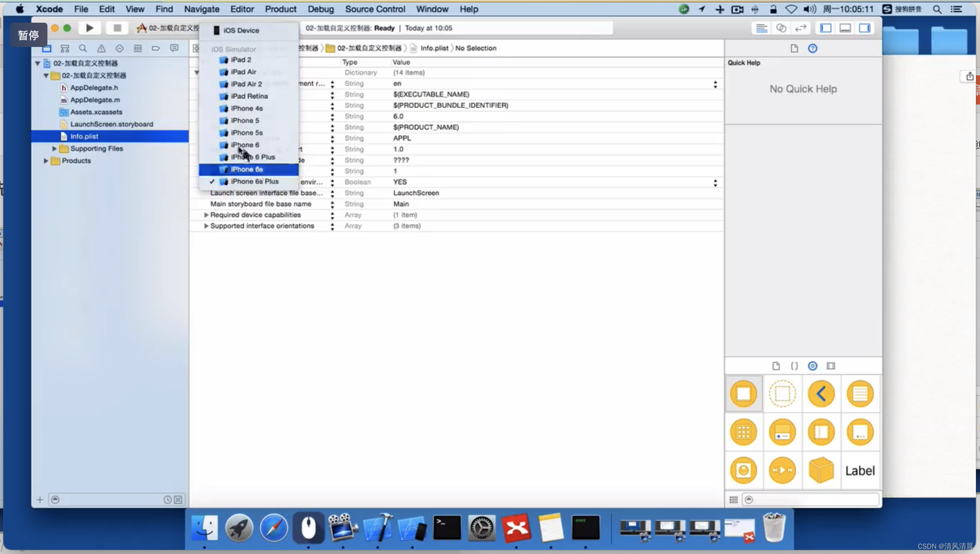
Task: Show the Quick Help inspector
Action: 813,49
